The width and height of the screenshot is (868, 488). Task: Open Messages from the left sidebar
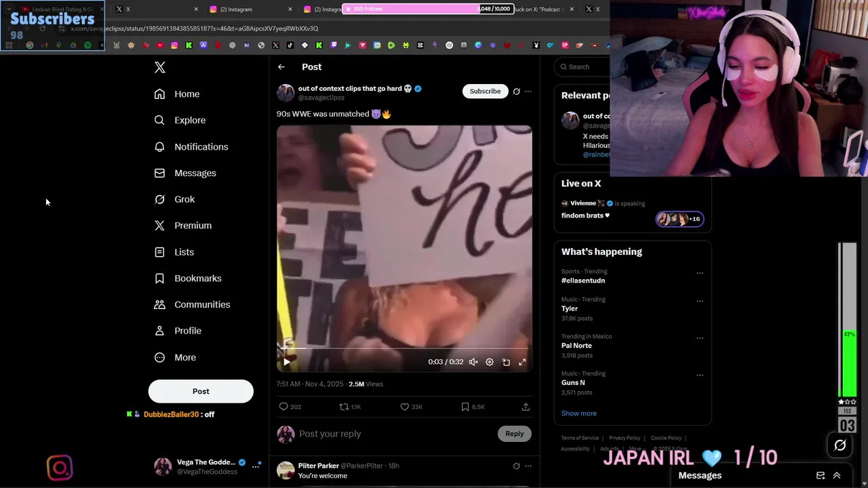point(185,173)
